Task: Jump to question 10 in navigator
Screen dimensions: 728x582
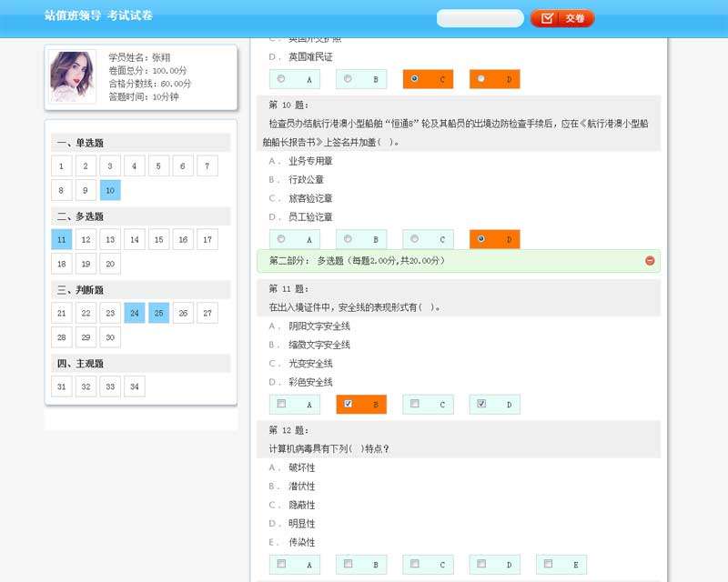Action: 110,190
